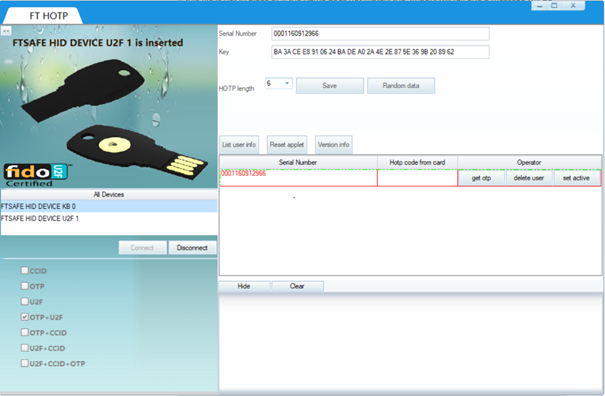The image size is (605, 396).
Task: Click into the Key input field
Action: 380,52
